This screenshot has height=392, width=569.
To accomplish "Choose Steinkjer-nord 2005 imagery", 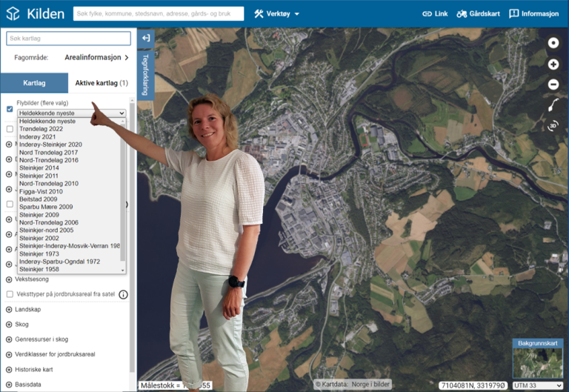I will coord(46,230).
